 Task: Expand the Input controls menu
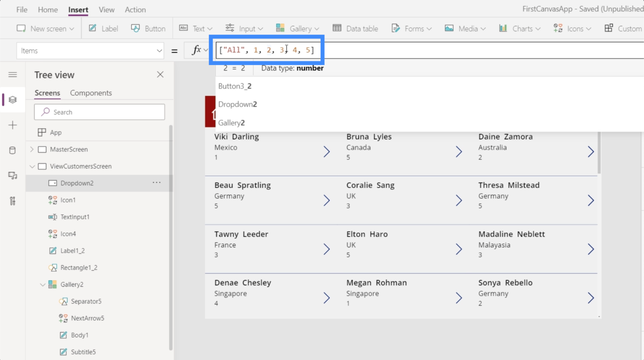coord(244,28)
